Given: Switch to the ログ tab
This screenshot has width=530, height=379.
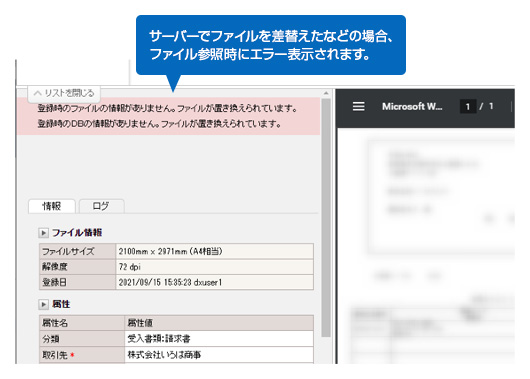Looking at the screenshot, I should pos(101,206).
